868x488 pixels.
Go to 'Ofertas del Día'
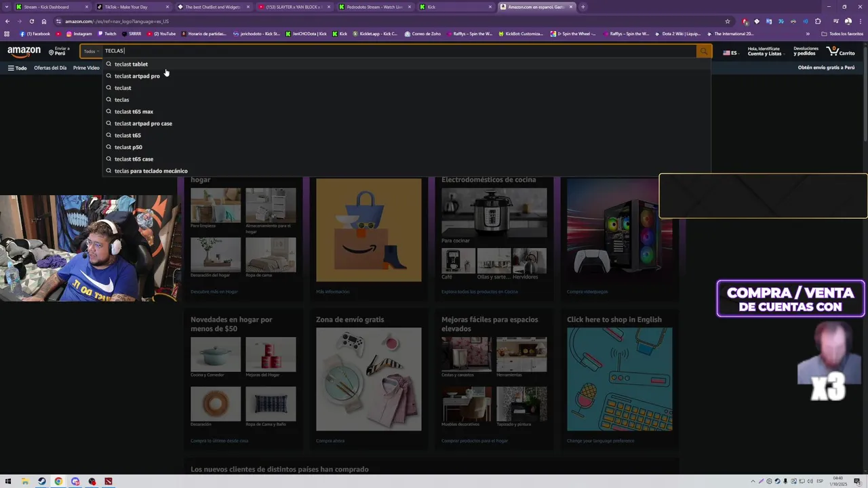pos(50,68)
